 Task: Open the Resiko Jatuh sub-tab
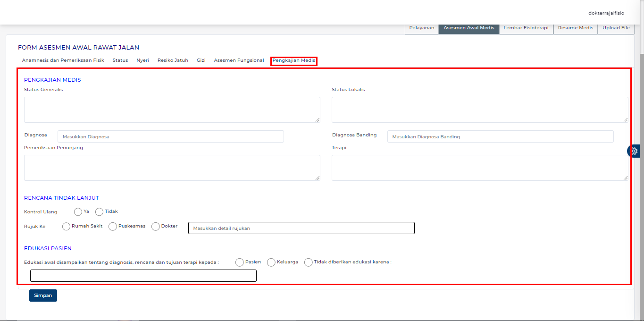tap(173, 60)
